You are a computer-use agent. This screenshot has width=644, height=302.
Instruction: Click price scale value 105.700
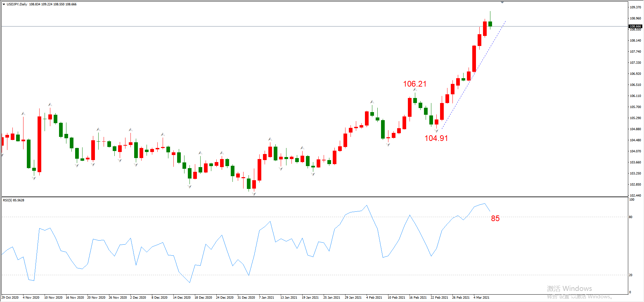point(635,107)
